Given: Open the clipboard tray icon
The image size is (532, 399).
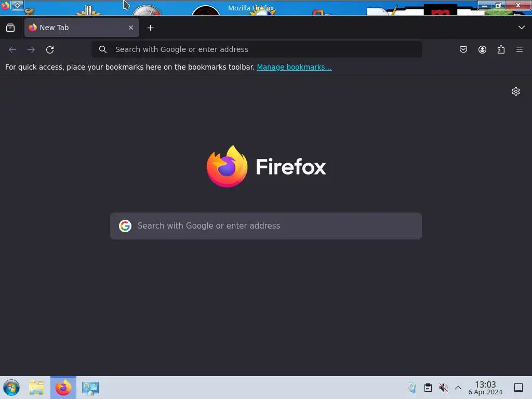Looking at the screenshot, I should [428, 388].
